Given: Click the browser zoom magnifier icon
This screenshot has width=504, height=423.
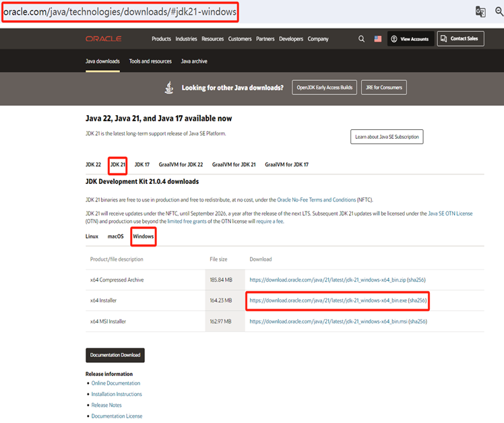Looking at the screenshot, I should 499,11.
